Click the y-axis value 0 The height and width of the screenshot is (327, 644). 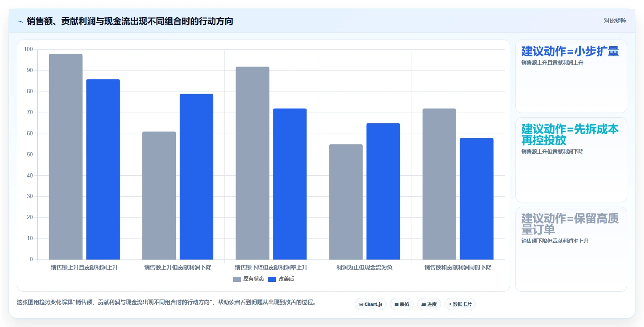tap(31, 260)
